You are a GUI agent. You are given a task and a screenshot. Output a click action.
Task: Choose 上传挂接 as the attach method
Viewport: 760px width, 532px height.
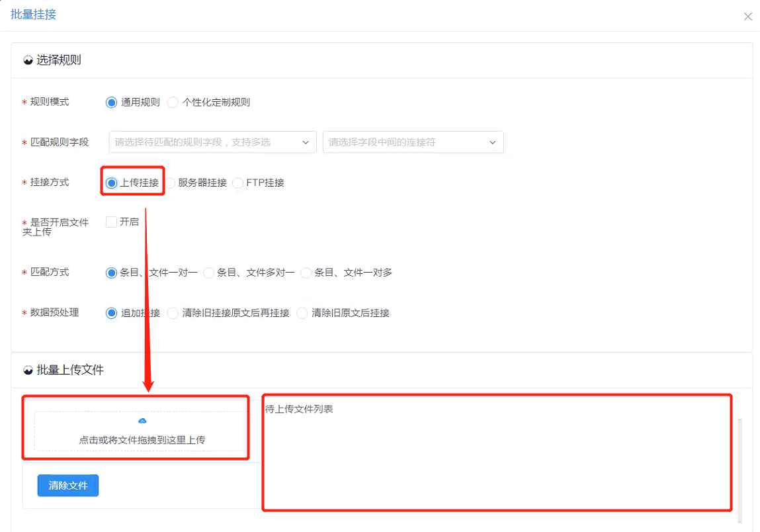coord(112,183)
